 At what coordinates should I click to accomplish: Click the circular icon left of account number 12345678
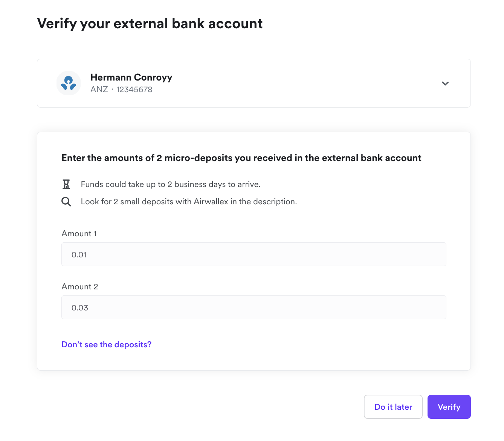[x=69, y=83]
